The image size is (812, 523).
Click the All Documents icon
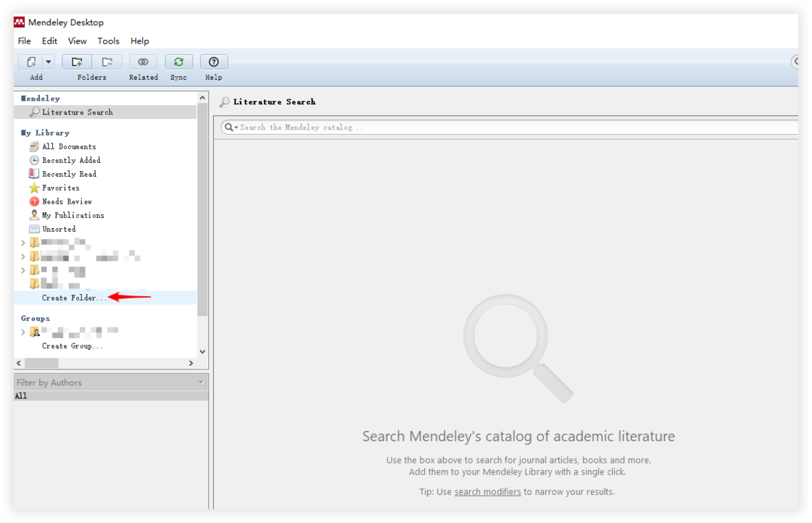click(34, 147)
